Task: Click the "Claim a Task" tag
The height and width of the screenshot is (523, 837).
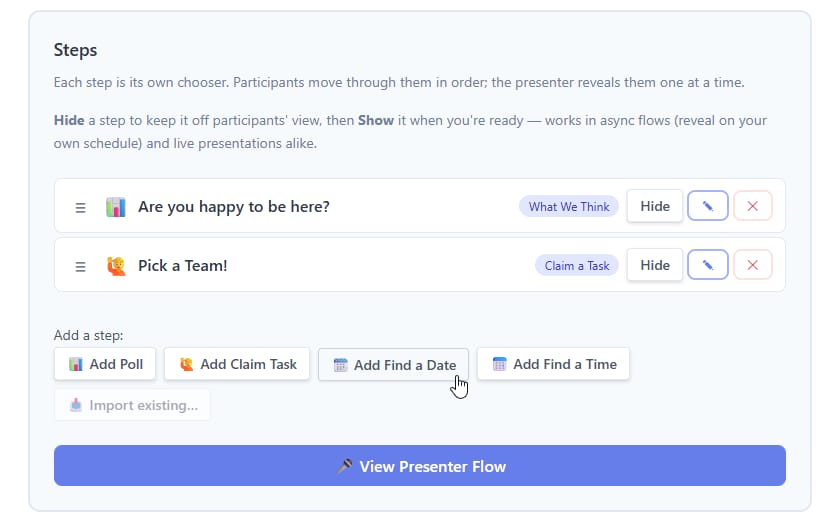Action: coord(577,265)
